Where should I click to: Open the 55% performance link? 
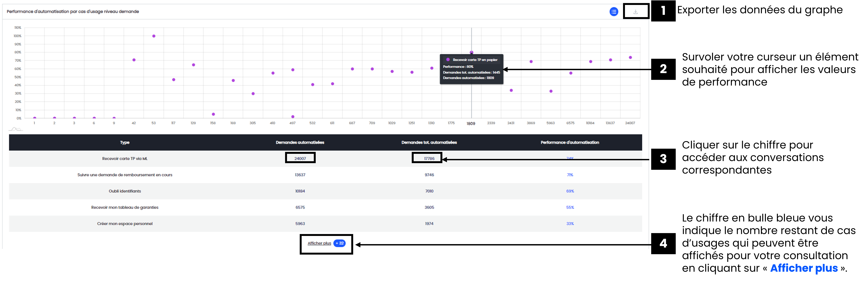point(570,208)
